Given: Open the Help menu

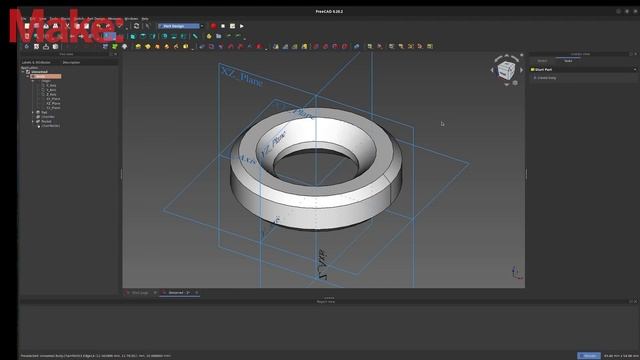Looking at the screenshot, I should pos(145,19).
